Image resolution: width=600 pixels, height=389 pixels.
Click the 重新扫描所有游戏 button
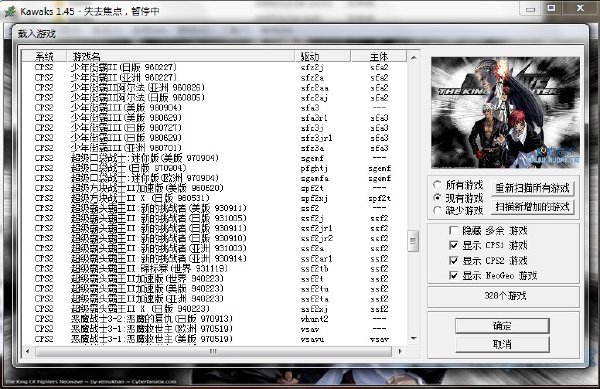532,188
